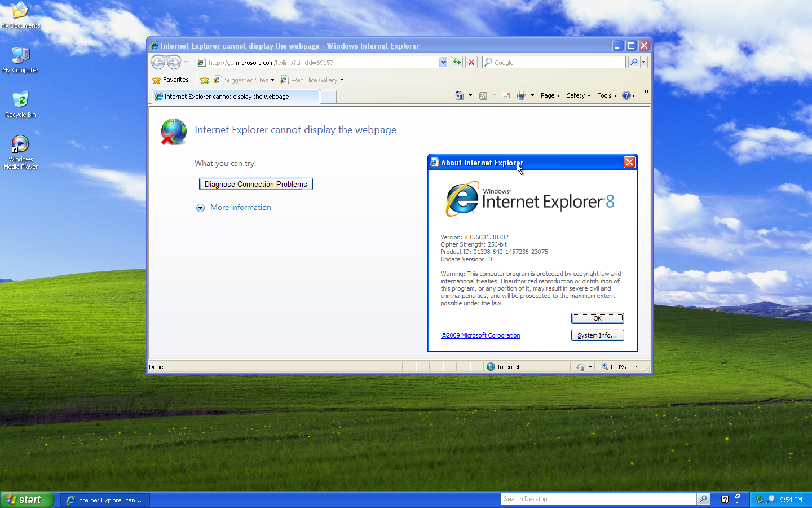
Task: Expand the address bar history dropdown
Action: click(443, 62)
